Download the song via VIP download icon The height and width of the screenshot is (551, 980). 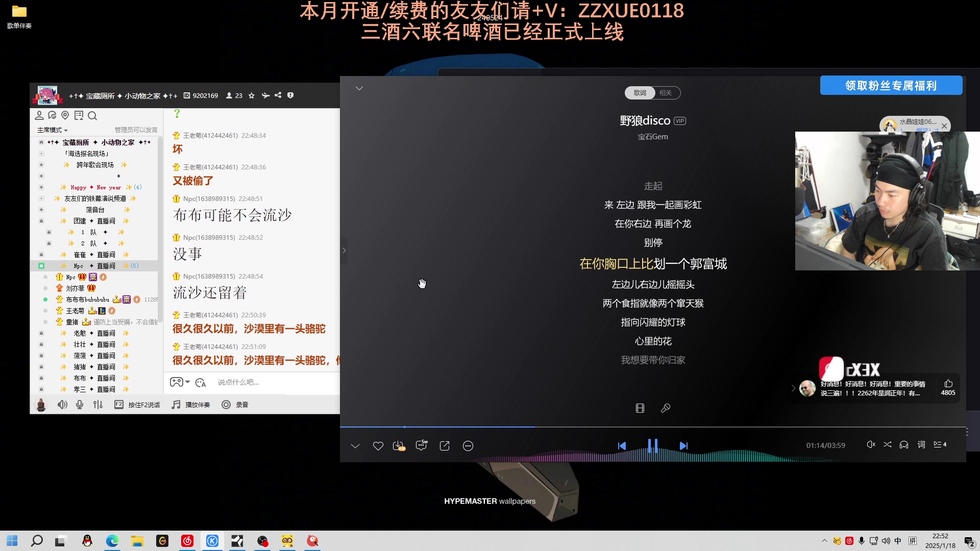coord(399,446)
